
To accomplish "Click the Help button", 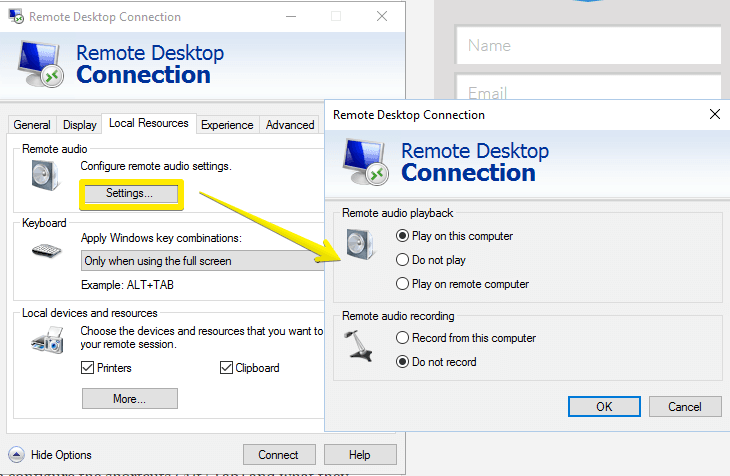I will click(x=360, y=455).
